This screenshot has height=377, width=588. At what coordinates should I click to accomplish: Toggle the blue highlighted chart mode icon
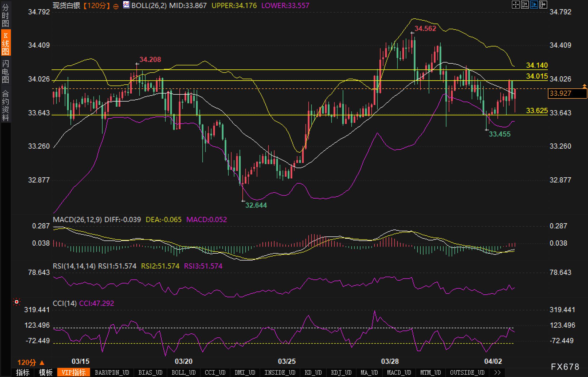pos(534,5)
